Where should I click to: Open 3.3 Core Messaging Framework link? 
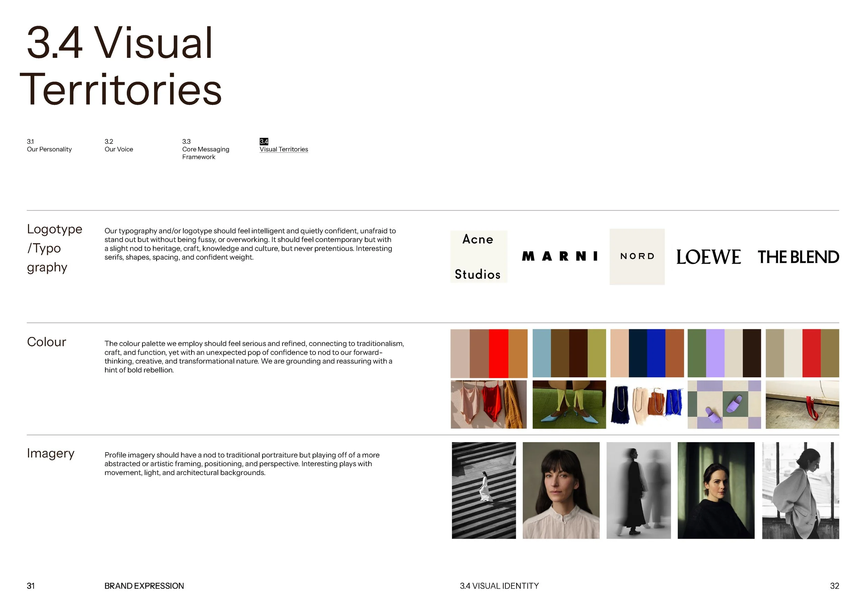206,149
